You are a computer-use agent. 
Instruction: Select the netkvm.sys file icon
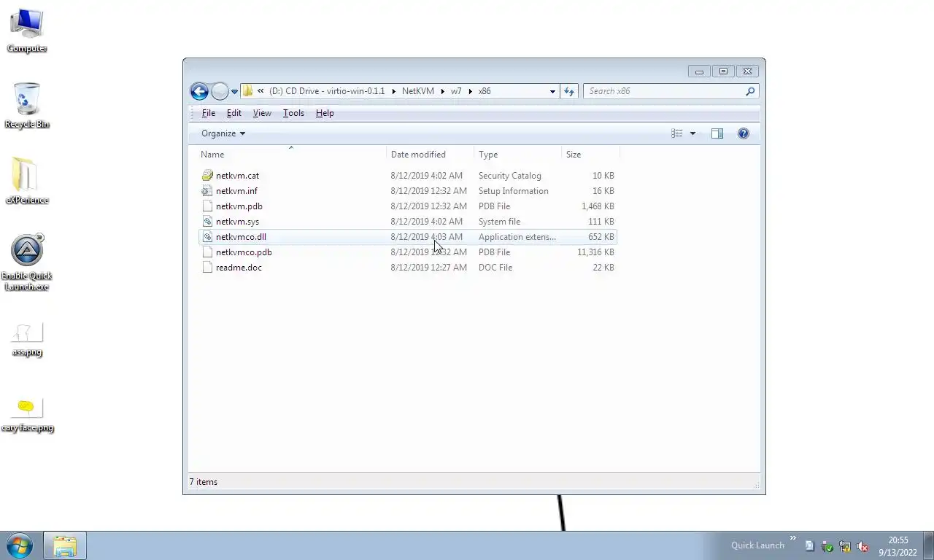click(x=207, y=222)
